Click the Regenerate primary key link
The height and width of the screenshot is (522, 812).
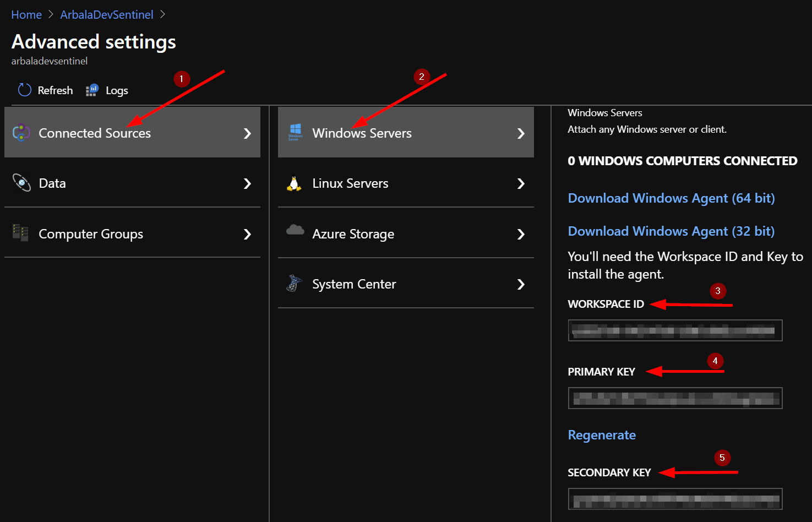pos(602,435)
